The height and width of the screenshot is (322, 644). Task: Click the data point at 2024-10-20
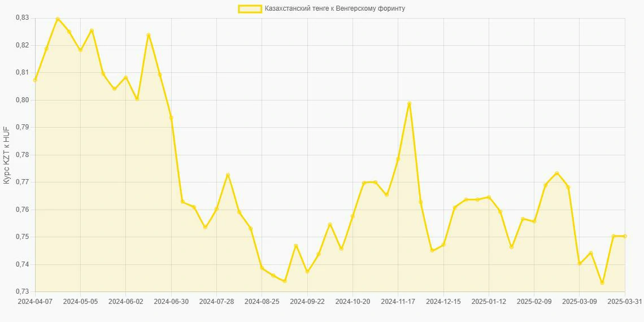(x=353, y=216)
